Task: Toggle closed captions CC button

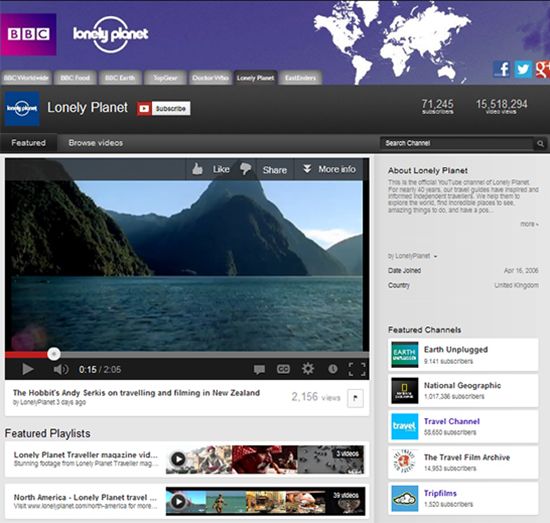Action: (x=283, y=369)
